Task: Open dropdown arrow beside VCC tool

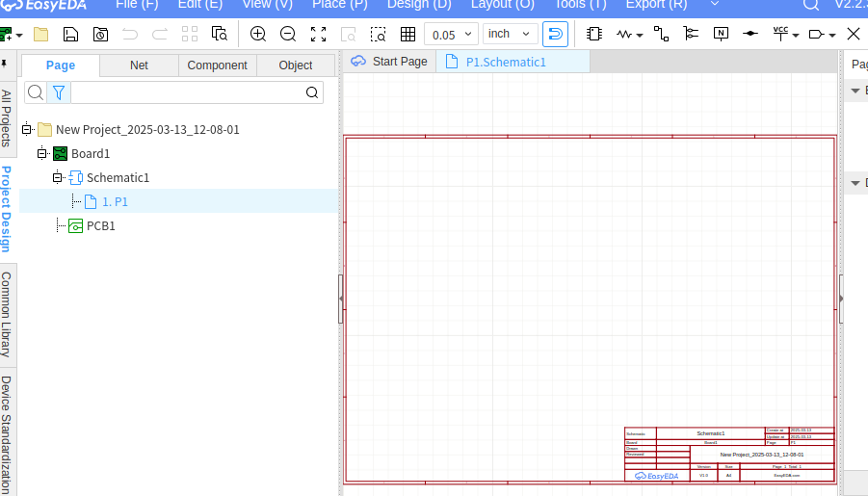Action: (x=796, y=35)
